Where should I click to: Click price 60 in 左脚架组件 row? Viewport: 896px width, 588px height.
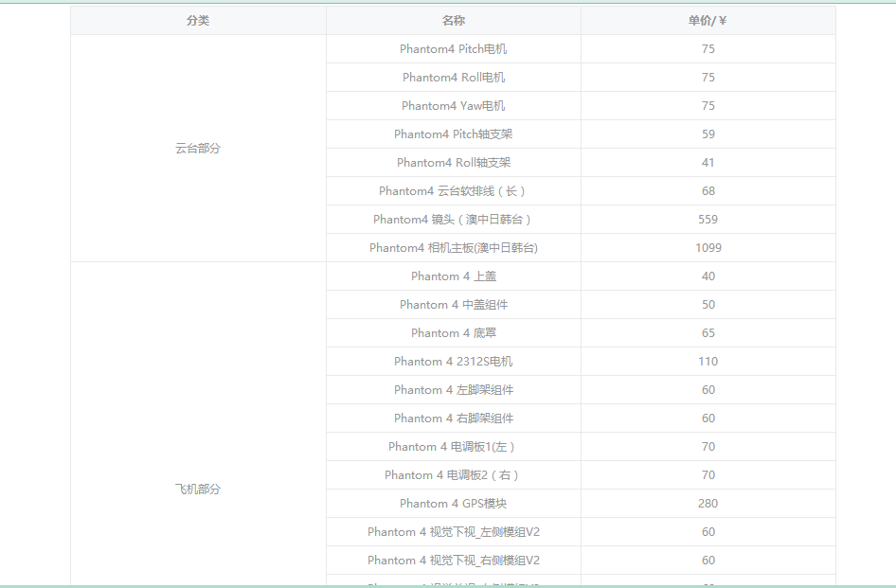708,390
